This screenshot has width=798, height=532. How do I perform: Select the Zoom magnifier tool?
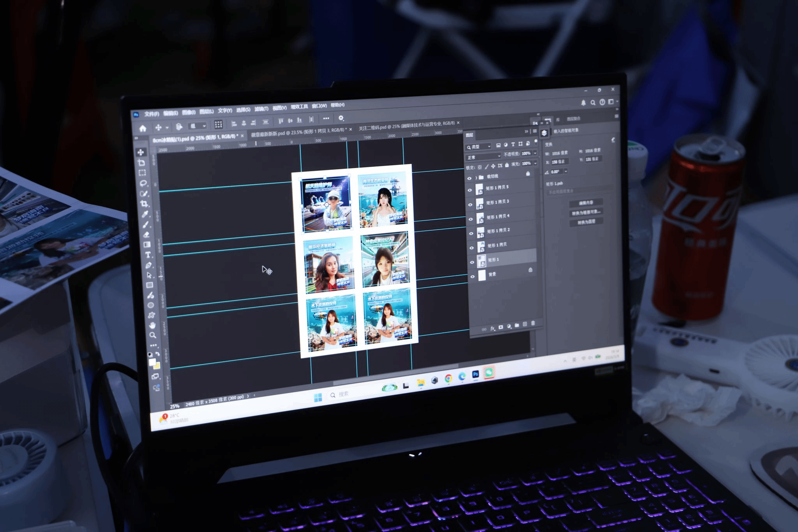[x=152, y=335]
